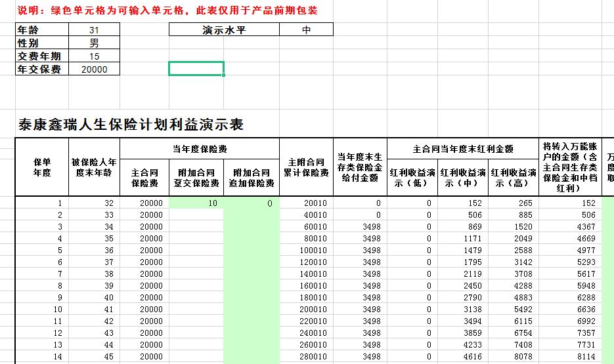Click the 被保险人年度末年龄 column header
Viewport: 614px width, 364px height.
(94, 167)
